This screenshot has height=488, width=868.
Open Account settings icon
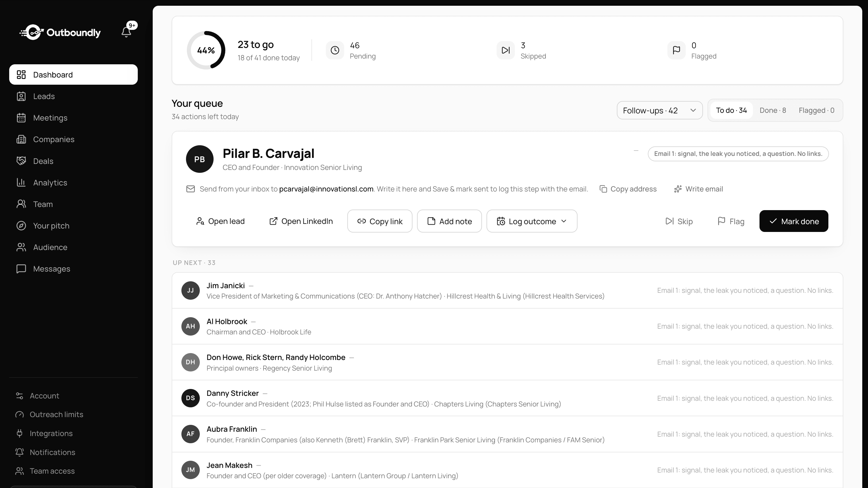click(20, 396)
